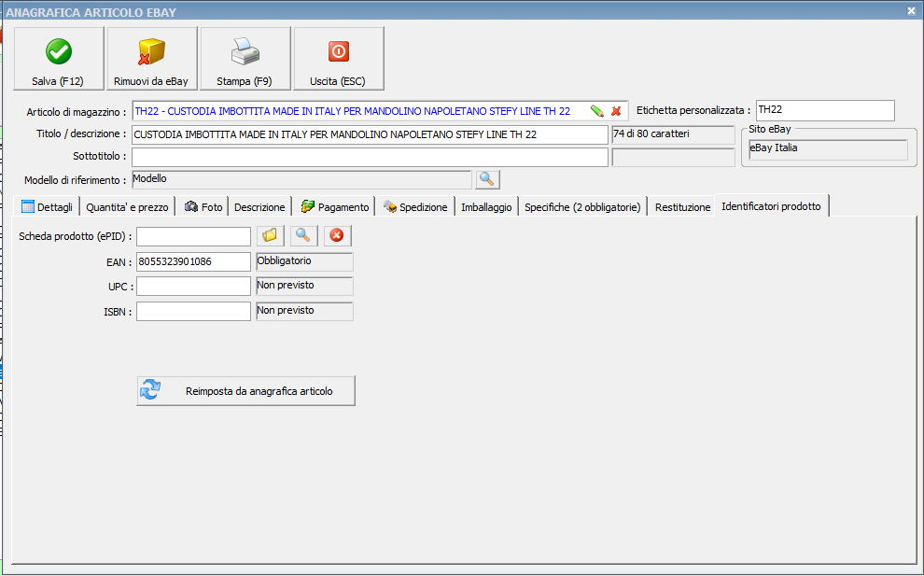Click the empty Sottotitolo field

(x=371, y=158)
